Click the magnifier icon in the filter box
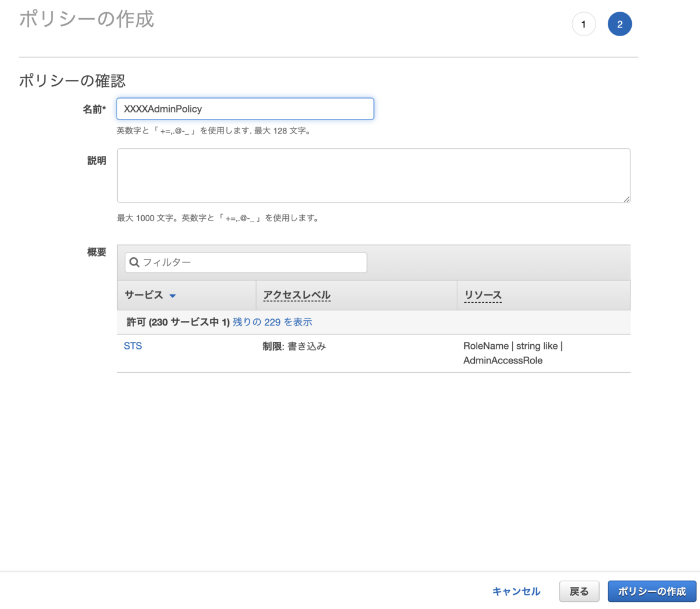The image size is (700, 609). (134, 262)
